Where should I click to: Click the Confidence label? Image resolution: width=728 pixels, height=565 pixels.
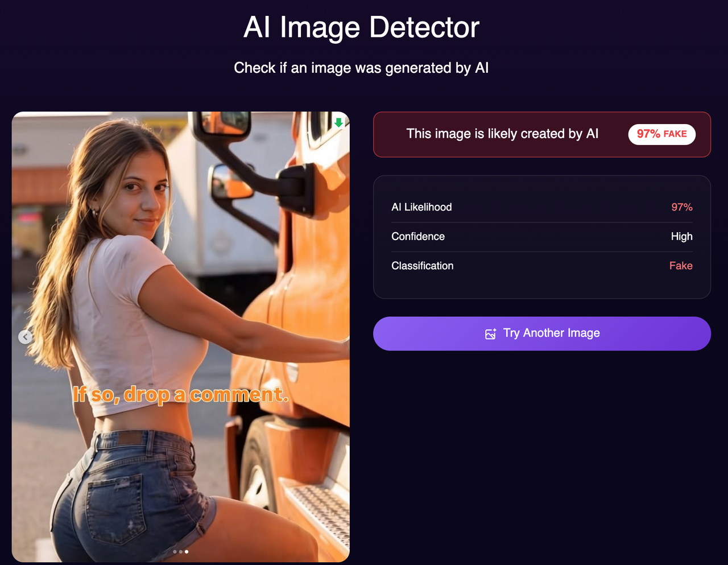(418, 237)
